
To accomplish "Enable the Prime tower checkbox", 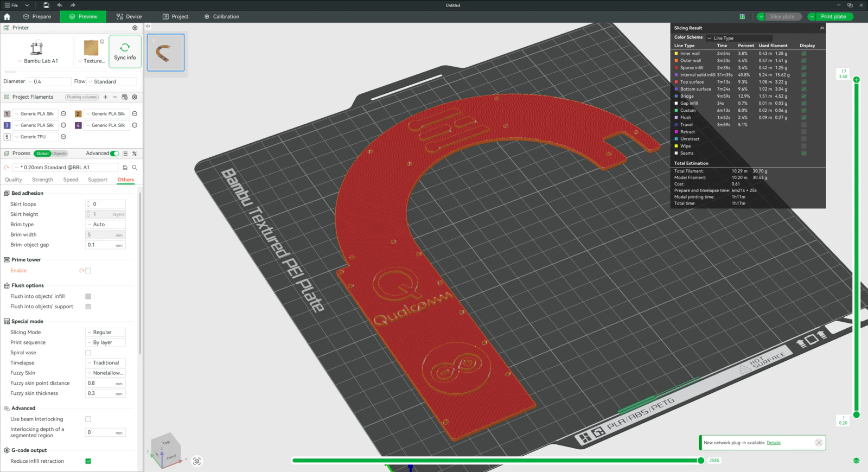I will pyautogui.click(x=88, y=271).
